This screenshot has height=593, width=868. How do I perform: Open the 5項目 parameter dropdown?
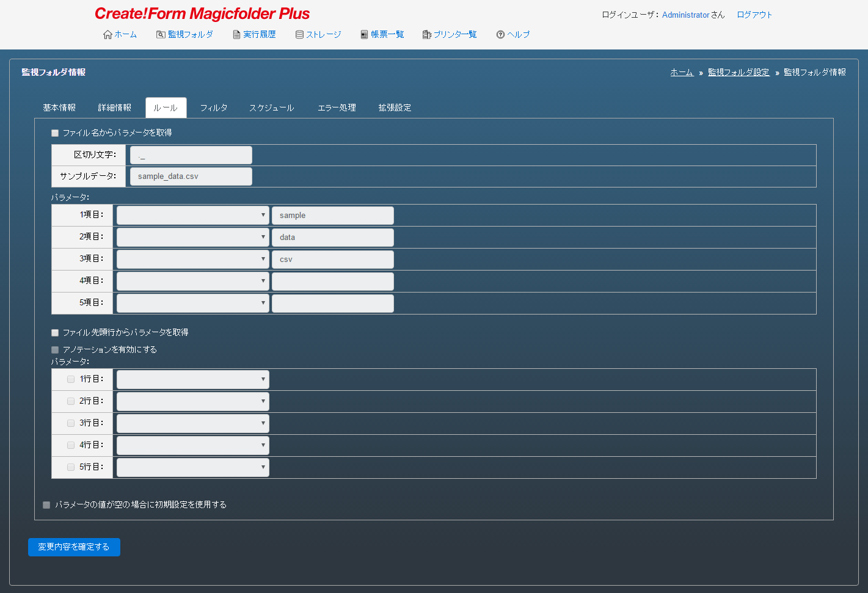click(193, 304)
